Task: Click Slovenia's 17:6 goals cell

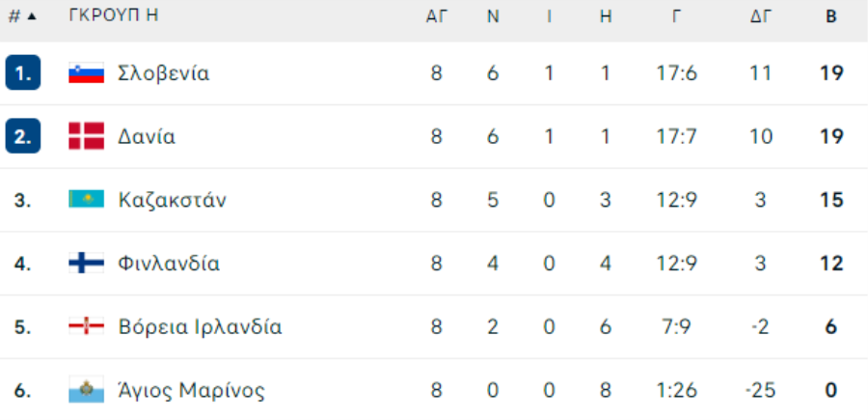Action: coord(676,72)
